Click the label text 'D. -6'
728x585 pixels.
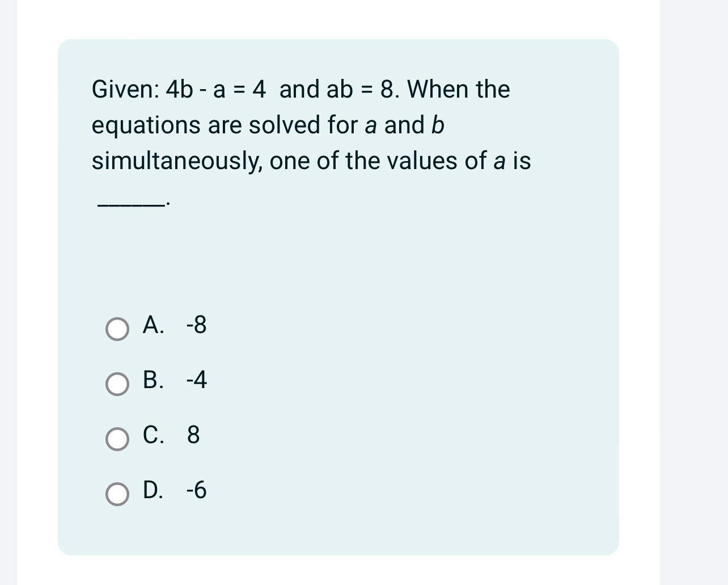[175, 491]
